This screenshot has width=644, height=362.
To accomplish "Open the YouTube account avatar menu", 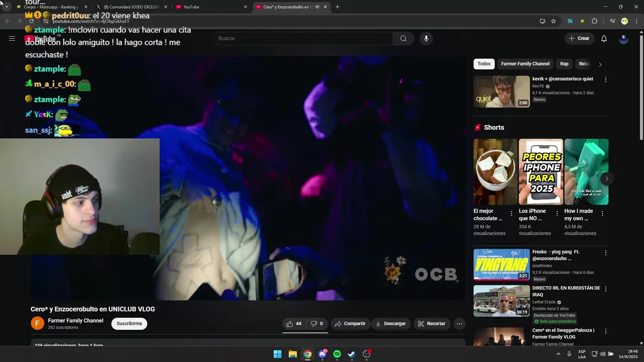I will (x=624, y=38).
